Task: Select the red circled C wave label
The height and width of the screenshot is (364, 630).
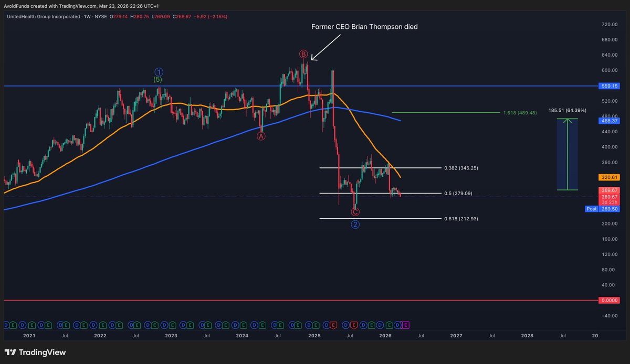Action: 355,212
